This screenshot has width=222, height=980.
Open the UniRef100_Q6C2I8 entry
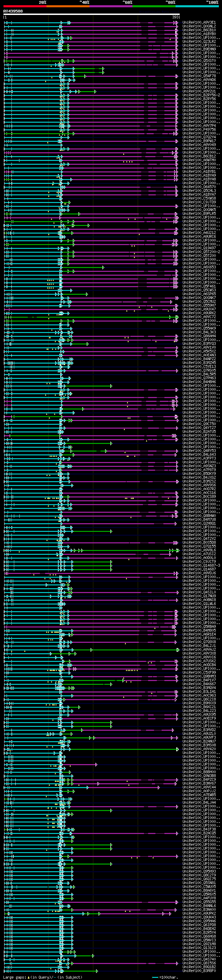(199, 699)
